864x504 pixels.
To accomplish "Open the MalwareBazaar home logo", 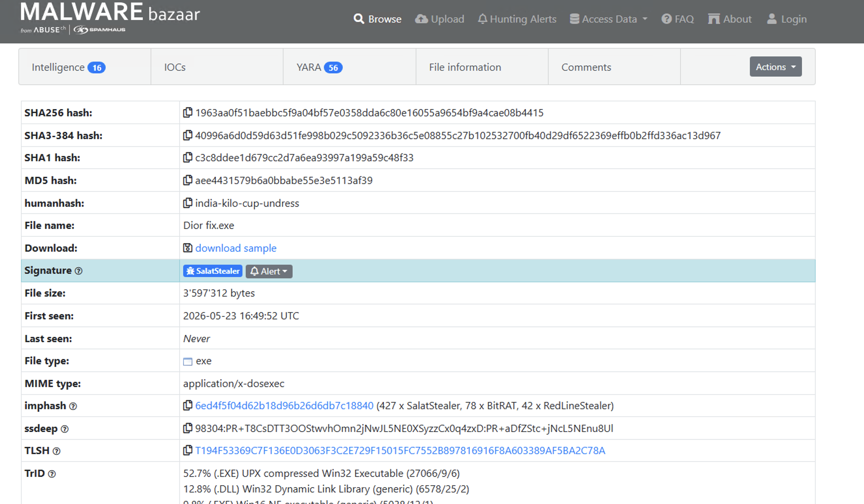I will (110, 12).
